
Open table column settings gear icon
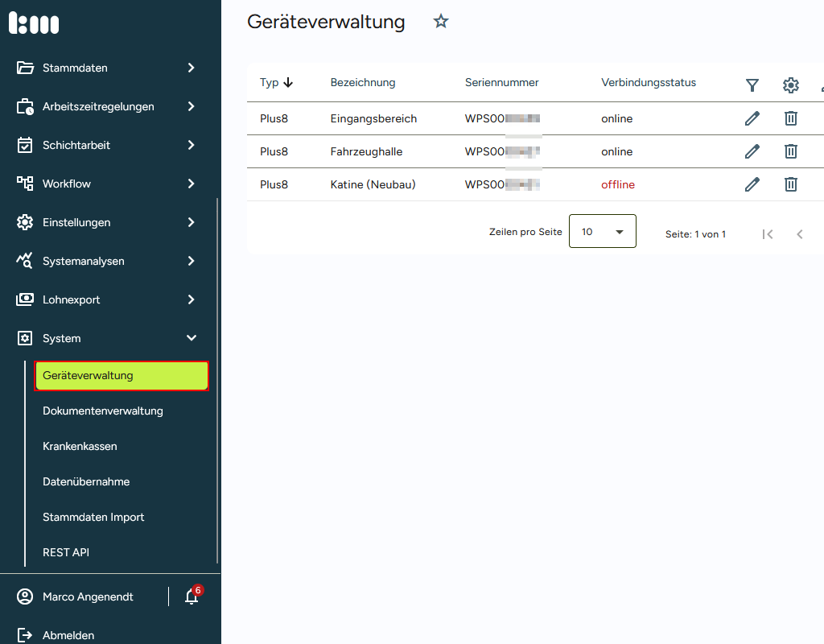791,85
